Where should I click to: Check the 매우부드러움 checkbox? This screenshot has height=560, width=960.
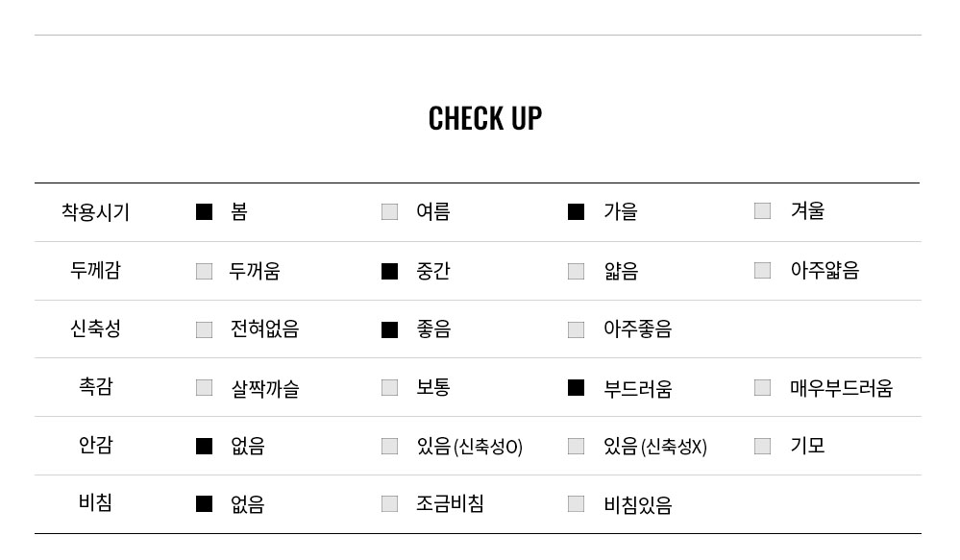pos(762,387)
